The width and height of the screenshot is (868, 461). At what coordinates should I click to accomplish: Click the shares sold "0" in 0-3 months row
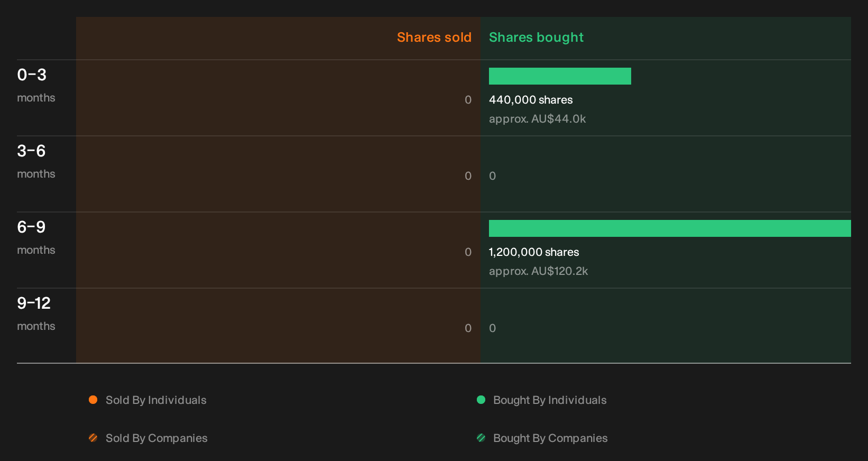point(468,100)
